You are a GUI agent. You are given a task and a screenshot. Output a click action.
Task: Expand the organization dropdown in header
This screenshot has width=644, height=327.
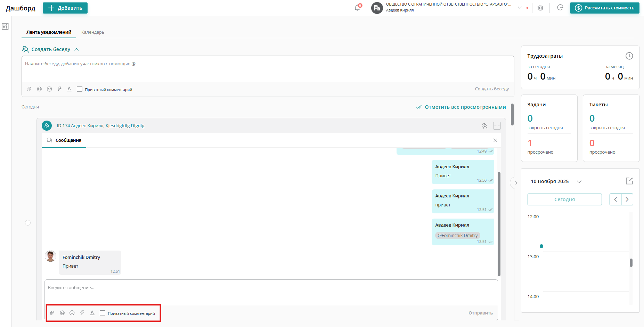point(520,8)
